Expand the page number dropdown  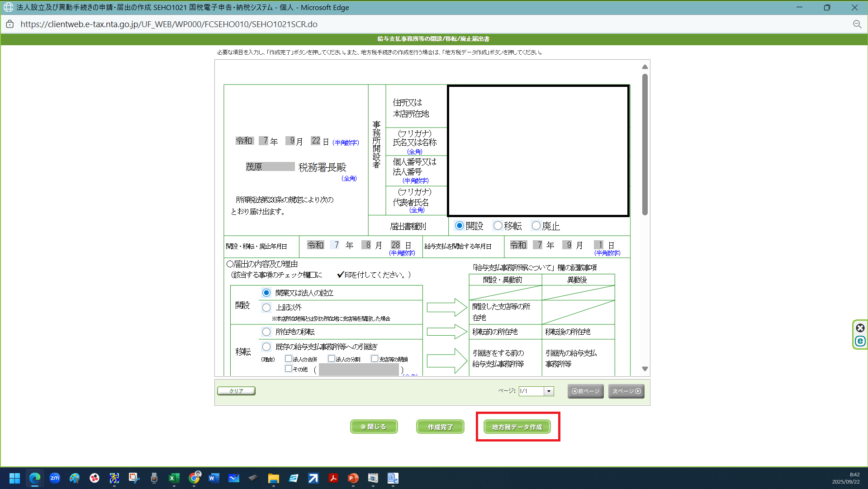[549, 391]
